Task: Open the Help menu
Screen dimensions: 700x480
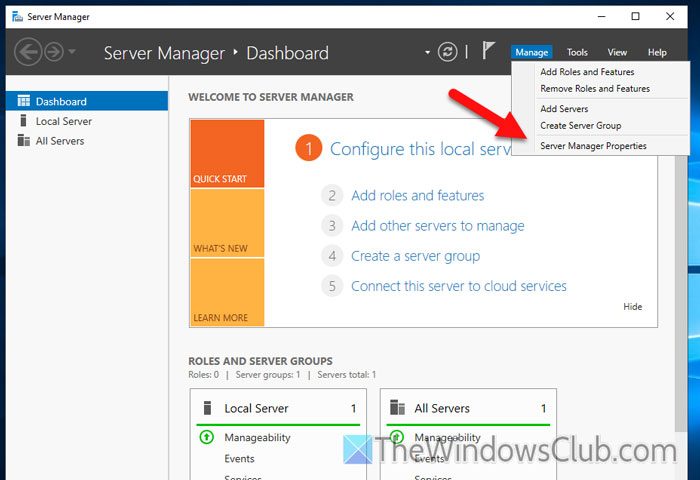Action: (657, 52)
